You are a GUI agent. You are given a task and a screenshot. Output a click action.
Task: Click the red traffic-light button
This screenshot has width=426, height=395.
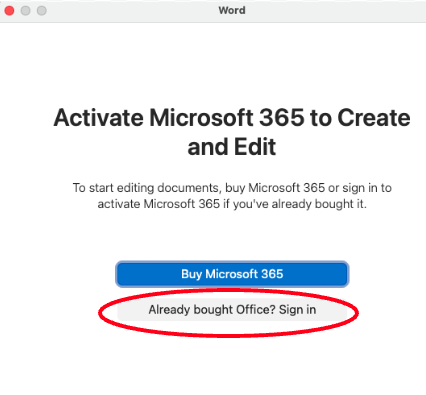[x=9, y=11]
